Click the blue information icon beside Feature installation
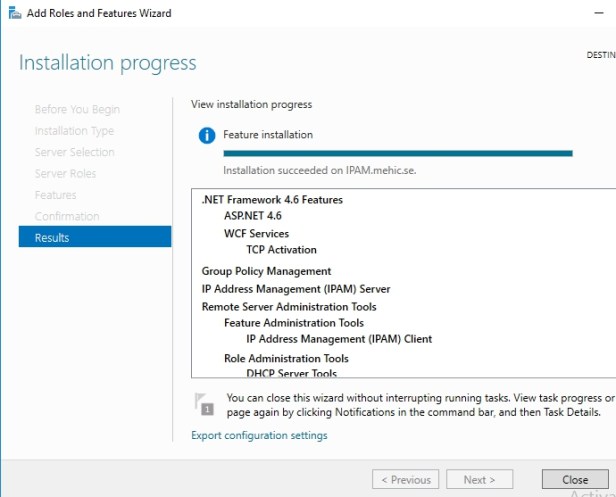 click(207, 135)
